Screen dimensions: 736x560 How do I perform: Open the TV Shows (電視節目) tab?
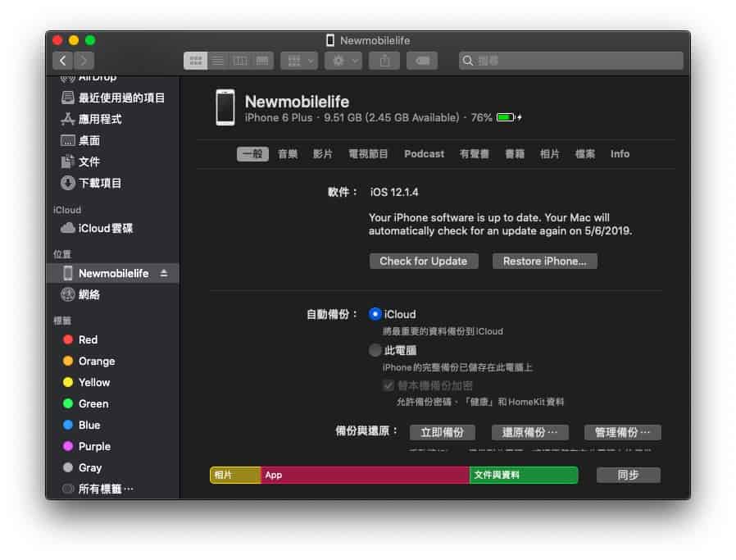coord(368,154)
